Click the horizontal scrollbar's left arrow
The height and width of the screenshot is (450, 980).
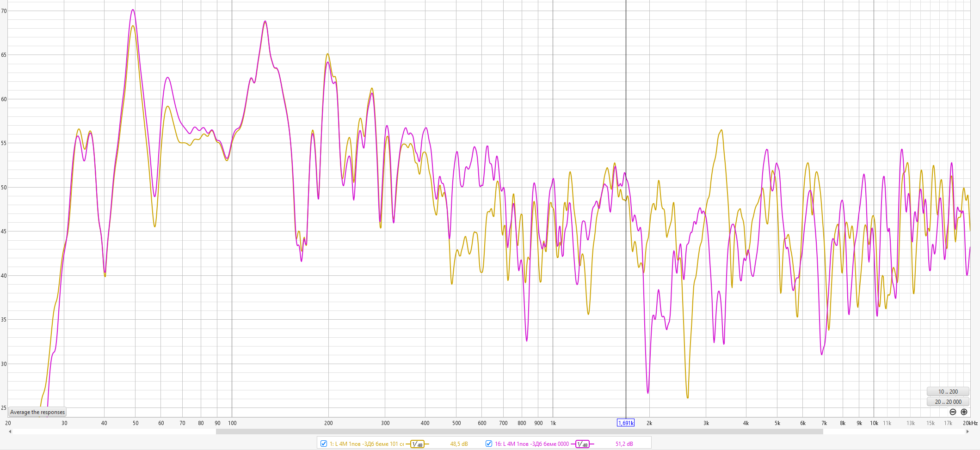(10, 432)
